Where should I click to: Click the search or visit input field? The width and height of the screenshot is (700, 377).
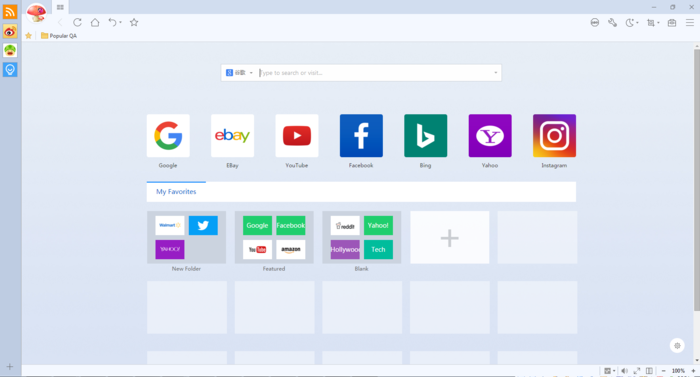[376, 73]
